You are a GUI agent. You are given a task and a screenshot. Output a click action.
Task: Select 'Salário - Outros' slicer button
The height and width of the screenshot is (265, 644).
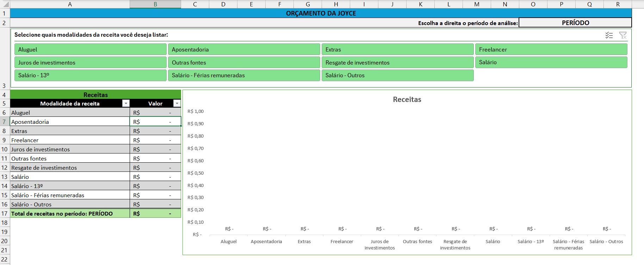click(397, 75)
